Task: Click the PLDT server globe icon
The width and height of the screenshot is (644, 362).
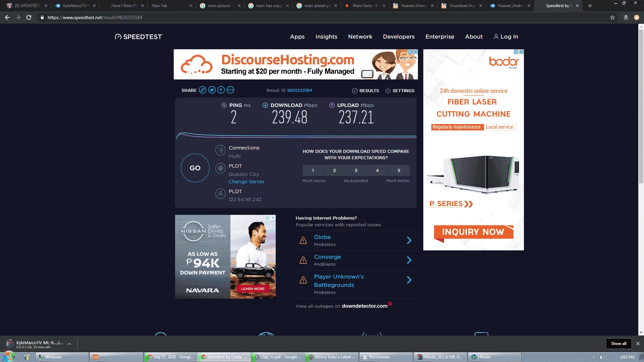Action: coord(220,168)
